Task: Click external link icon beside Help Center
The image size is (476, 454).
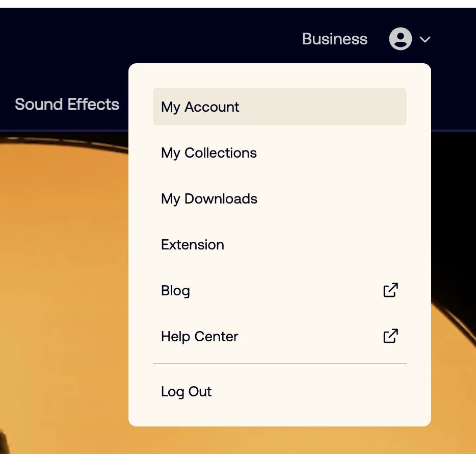Action: pos(391,336)
